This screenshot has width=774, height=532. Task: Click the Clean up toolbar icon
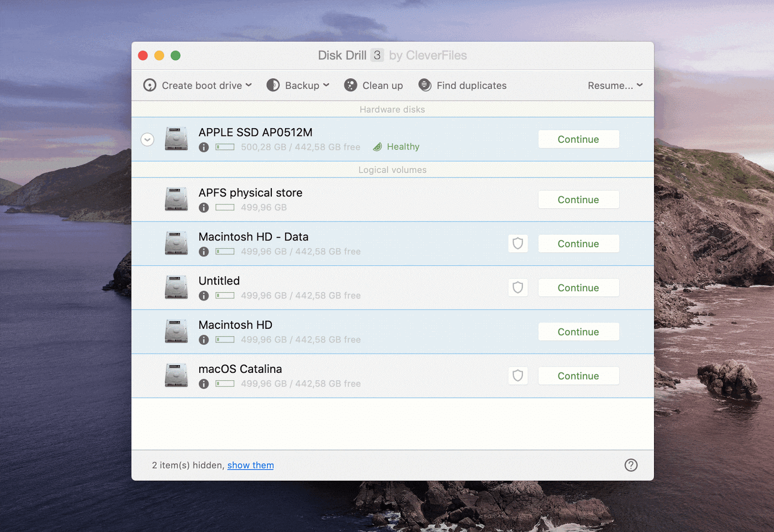[x=350, y=86]
